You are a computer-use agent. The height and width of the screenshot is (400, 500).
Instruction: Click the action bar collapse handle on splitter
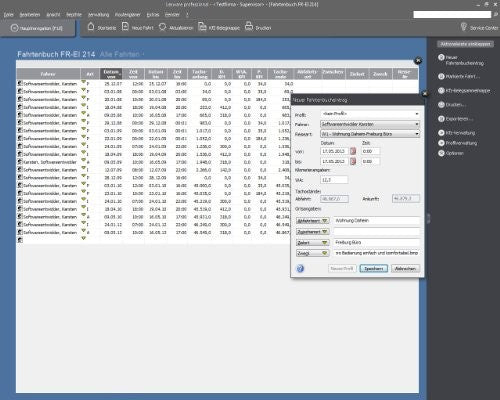[428, 218]
